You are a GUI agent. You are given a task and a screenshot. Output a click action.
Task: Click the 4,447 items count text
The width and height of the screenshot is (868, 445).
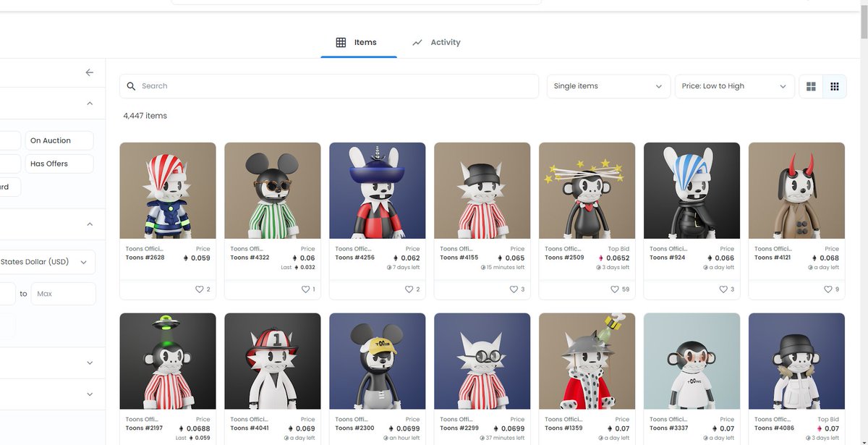click(145, 116)
